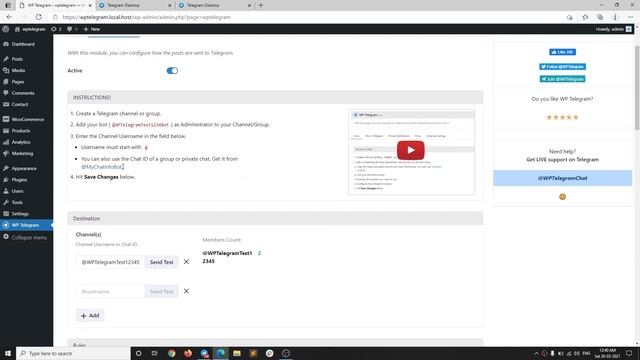Open the Windows Start menu

point(8,353)
